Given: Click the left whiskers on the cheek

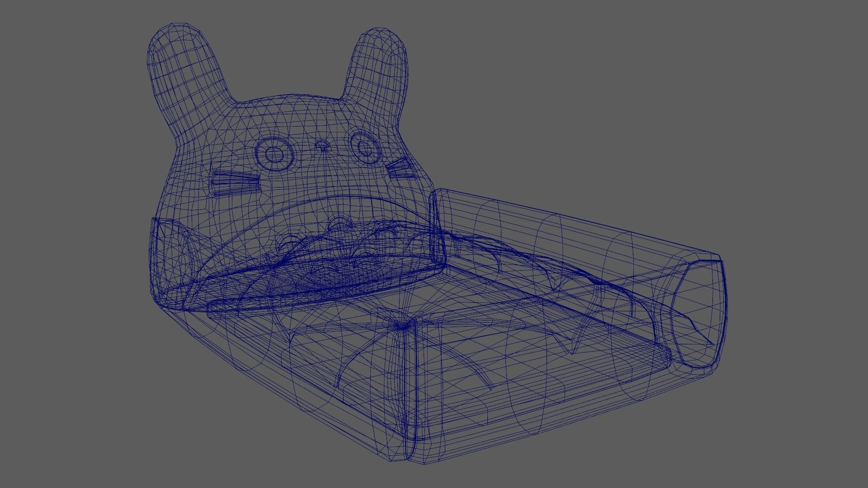Looking at the screenshot, I should click(235, 183).
